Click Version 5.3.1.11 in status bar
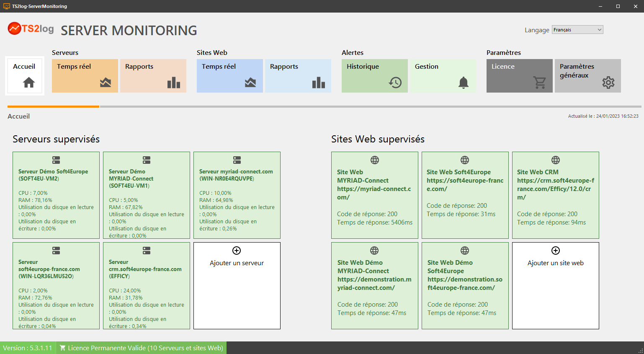Screen dimensions: 644x354 click(28, 348)
